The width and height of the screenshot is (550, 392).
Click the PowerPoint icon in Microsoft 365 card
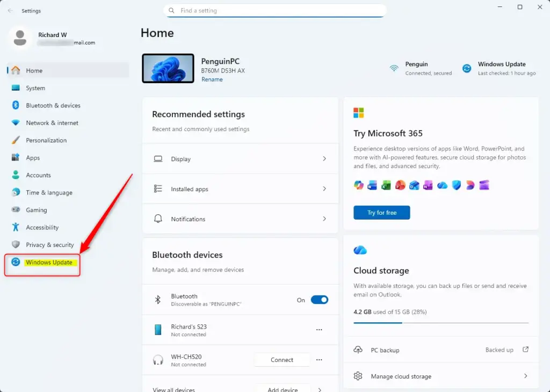400,185
